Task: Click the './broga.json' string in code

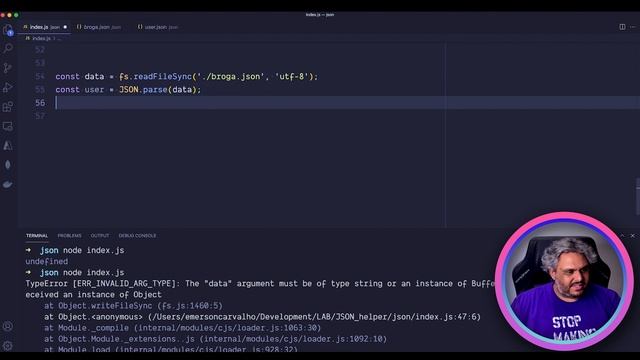Action: 230,76
